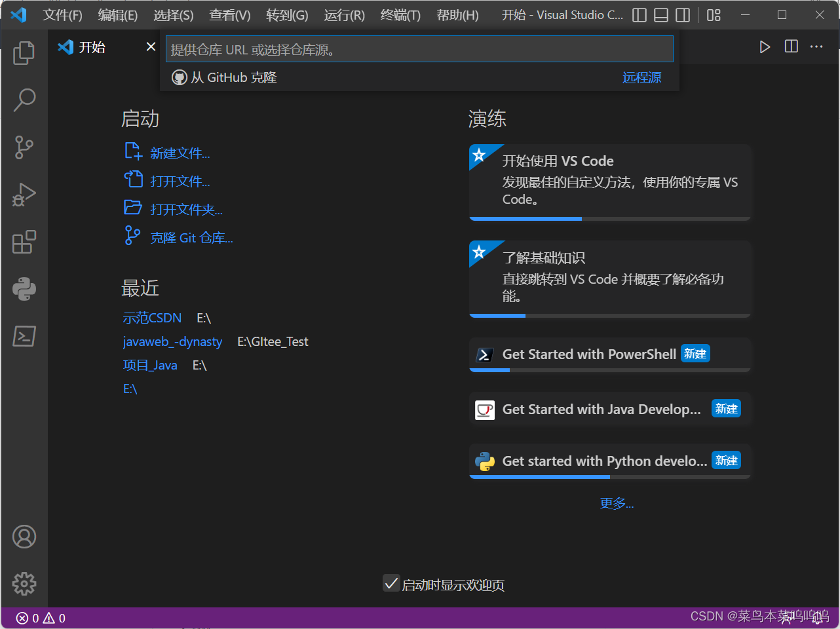Image resolution: width=840 pixels, height=629 pixels.
Task: Click progress bar under 了解基础知识
Action: pyautogui.click(x=610, y=316)
